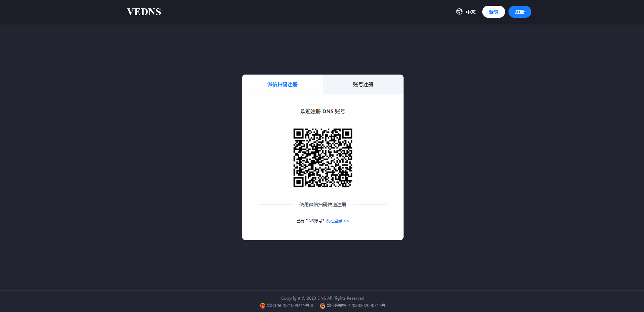Image resolution: width=644 pixels, height=312 pixels.
Task: Click the VEDNS logo in the header
Action: [144, 12]
